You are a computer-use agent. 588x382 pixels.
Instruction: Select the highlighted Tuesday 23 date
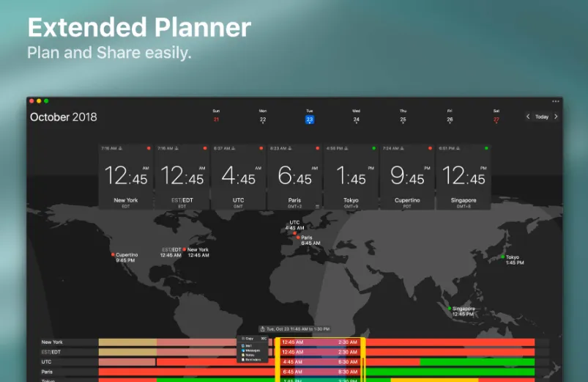point(309,120)
